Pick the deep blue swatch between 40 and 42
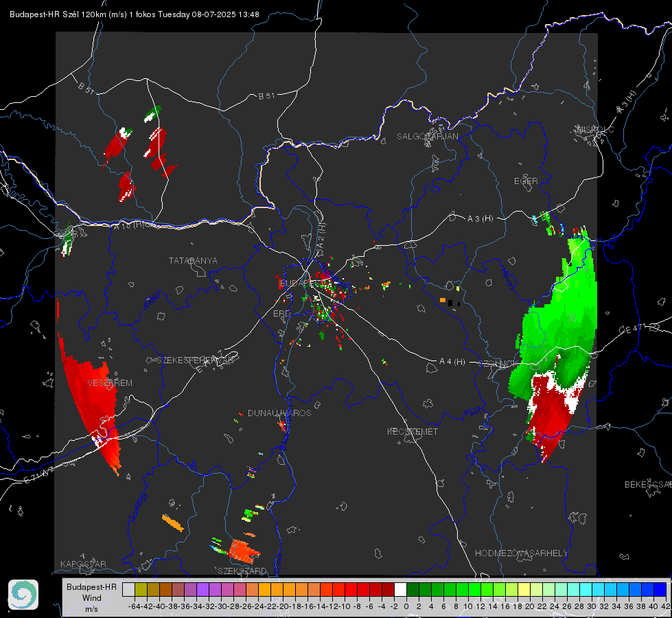This screenshot has width=672, height=618. [660, 589]
